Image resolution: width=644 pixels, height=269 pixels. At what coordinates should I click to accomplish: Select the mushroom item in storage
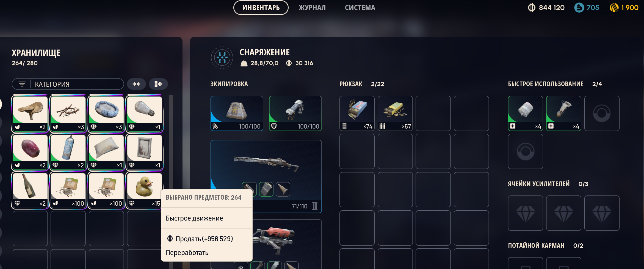[30, 114]
